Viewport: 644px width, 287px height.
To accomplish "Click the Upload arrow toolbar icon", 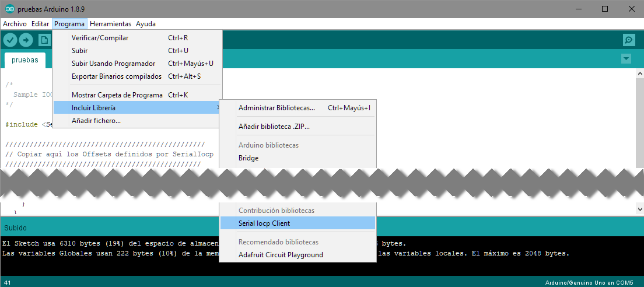I will coord(26,40).
